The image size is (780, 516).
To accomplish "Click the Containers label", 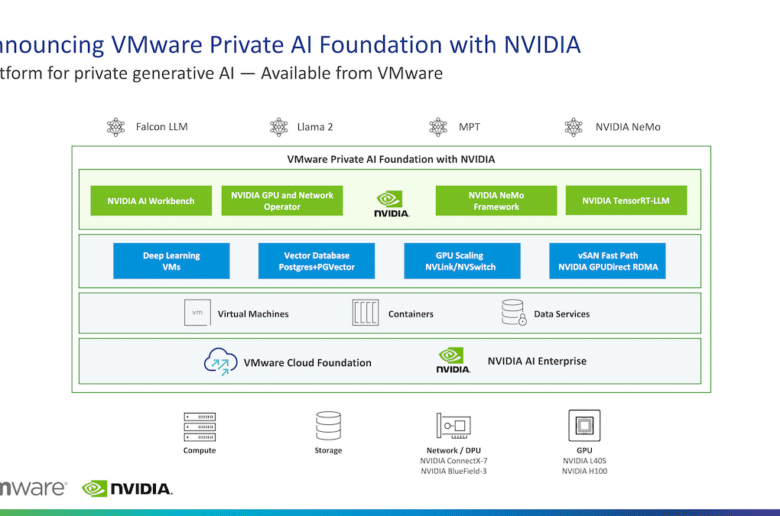I will pyautogui.click(x=411, y=314).
